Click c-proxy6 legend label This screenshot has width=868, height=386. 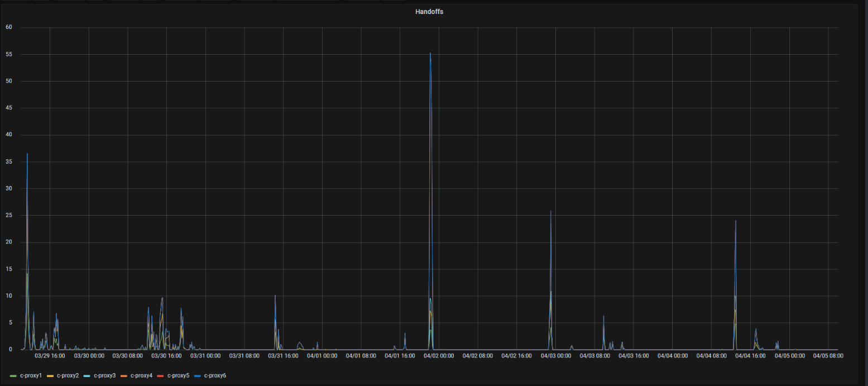point(215,375)
